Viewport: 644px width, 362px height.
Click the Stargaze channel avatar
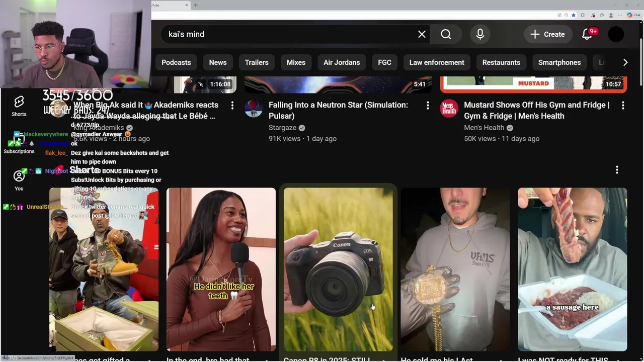(254, 108)
